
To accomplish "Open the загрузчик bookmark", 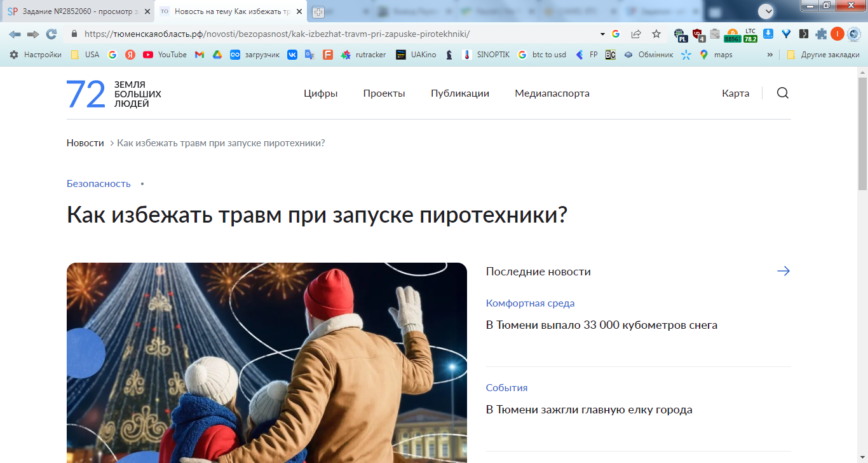I will click(255, 55).
